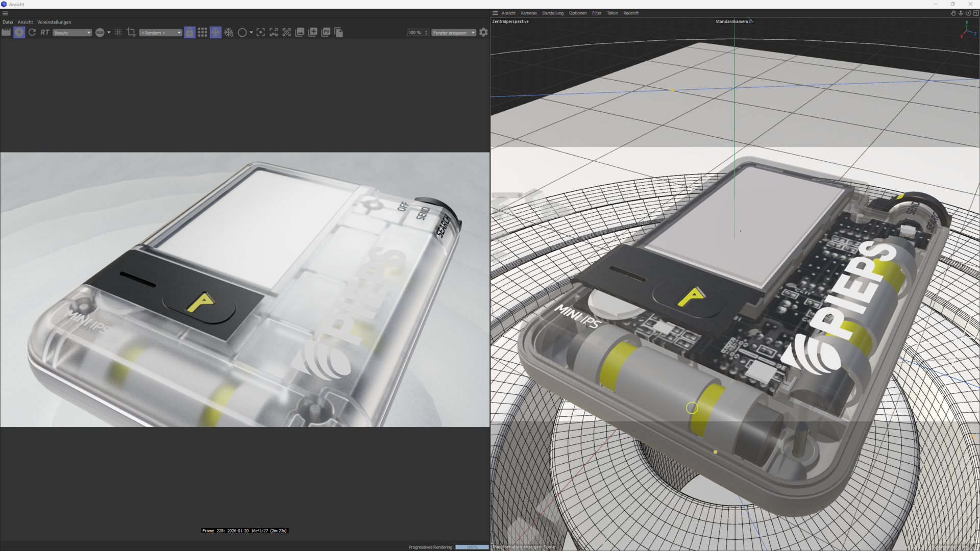This screenshot has width=980, height=551.
Task: Open the Fenster anpassen zoom dropdown
Action: pyautogui.click(x=454, y=33)
